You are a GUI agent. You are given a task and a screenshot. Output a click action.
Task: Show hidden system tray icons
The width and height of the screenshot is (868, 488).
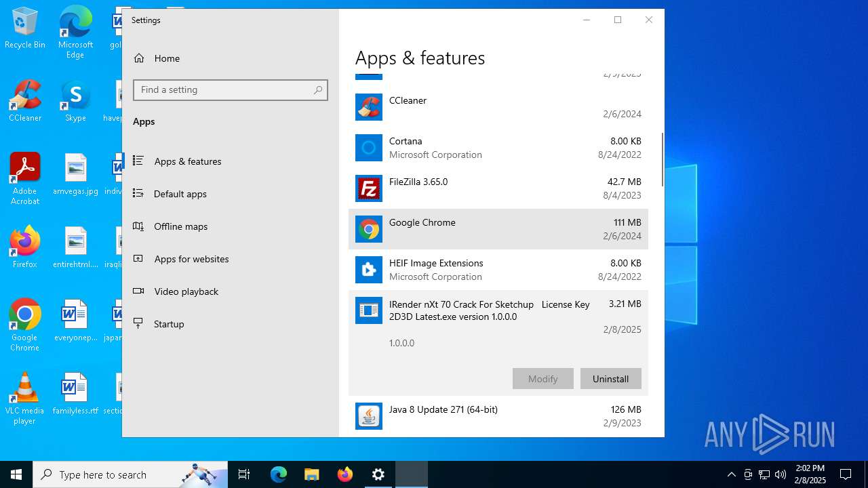[731, 474]
